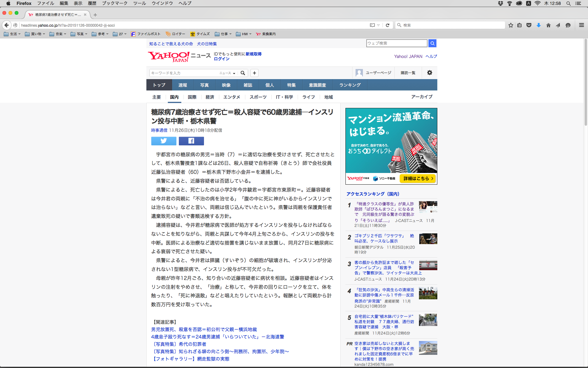Click the ログイン link
Viewport: 588px width, 368px height.
[x=221, y=59]
